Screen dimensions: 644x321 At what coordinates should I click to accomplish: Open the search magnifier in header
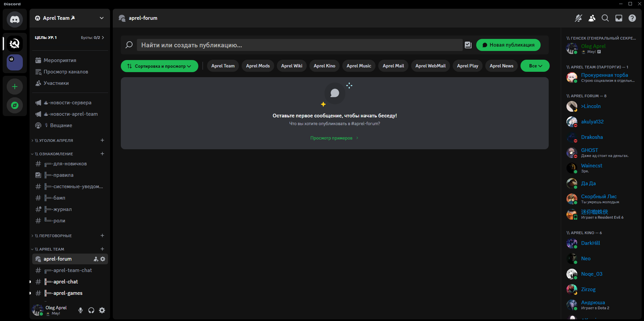[605, 18]
